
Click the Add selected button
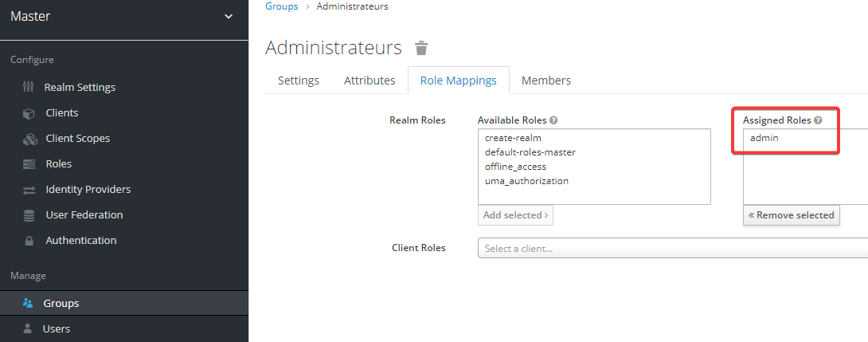point(515,215)
